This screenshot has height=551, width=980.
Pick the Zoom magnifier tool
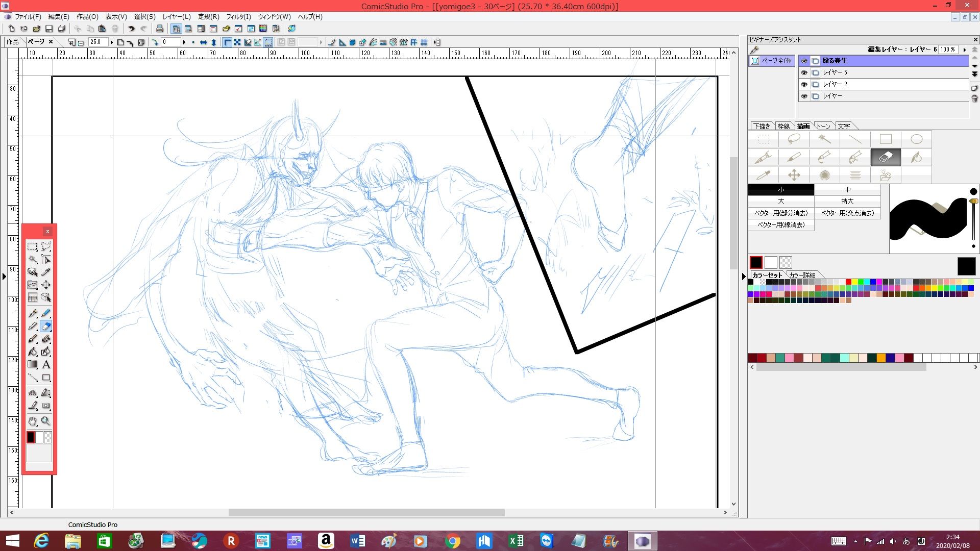click(46, 421)
